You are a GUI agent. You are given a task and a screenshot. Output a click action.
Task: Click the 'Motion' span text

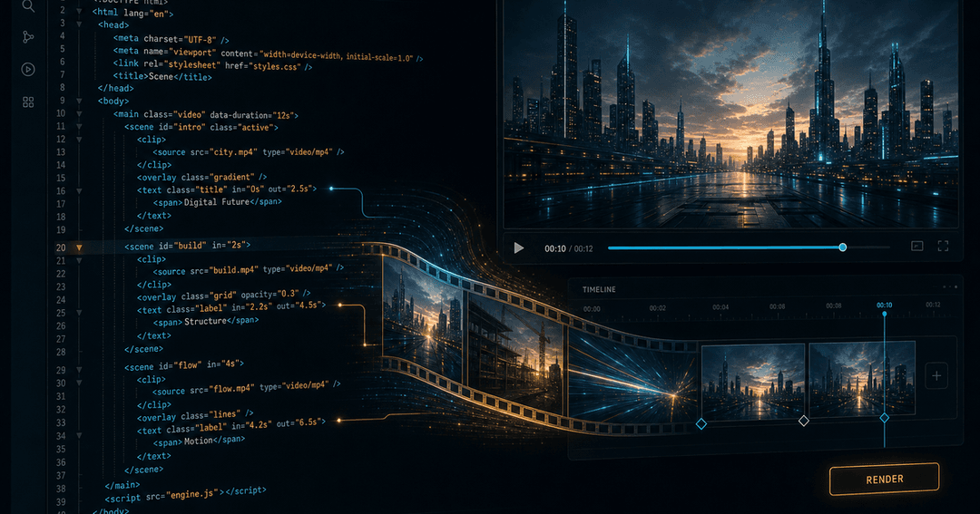click(199, 441)
